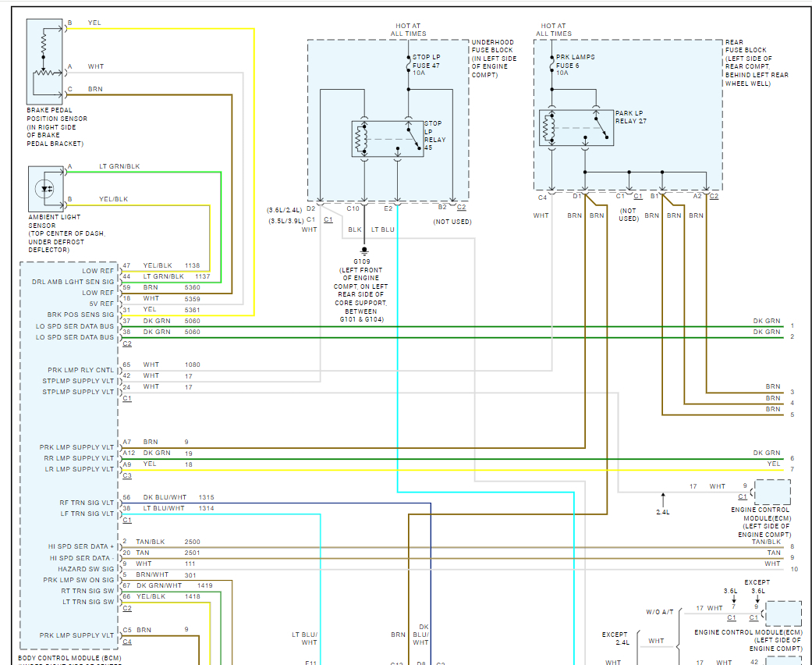The height and width of the screenshot is (665, 812).
Task: Click wire reference number 7 on right edge
Action: (792, 470)
